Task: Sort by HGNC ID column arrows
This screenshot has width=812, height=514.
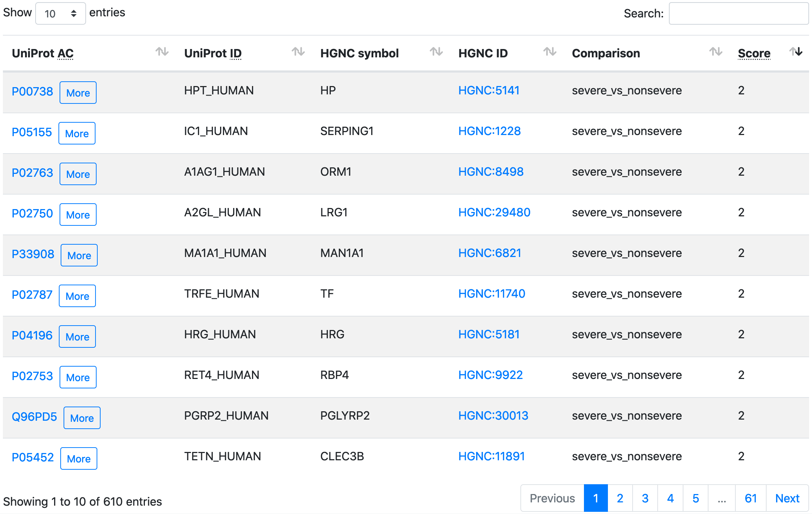Action: tap(550, 52)
